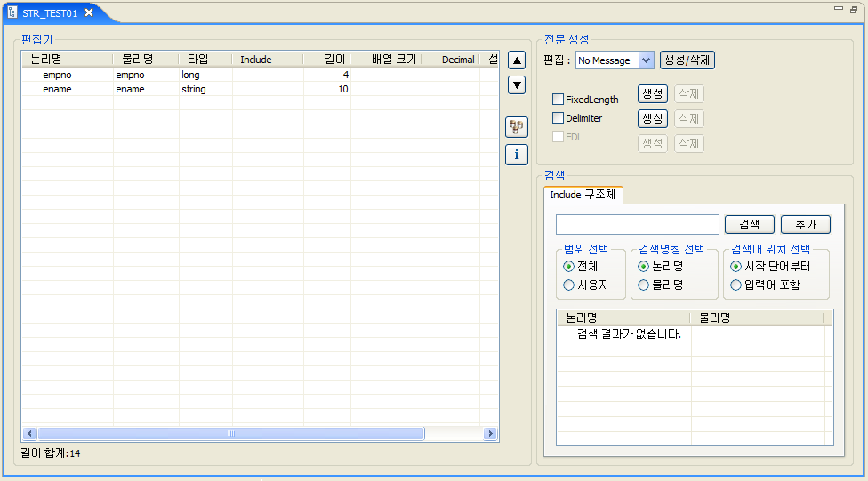The image size is (868, 481).
Task: Close the STR_TEST01 tab
Action: pos(89,12)
